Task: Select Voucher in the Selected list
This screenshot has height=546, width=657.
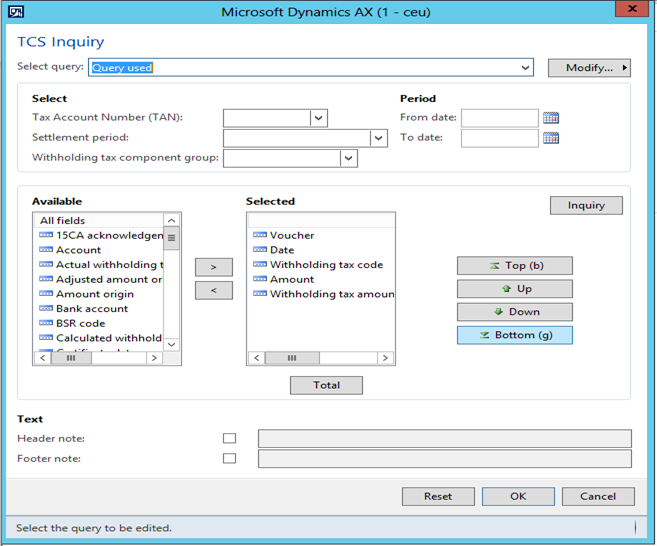Action: click(x=283, y=235)
